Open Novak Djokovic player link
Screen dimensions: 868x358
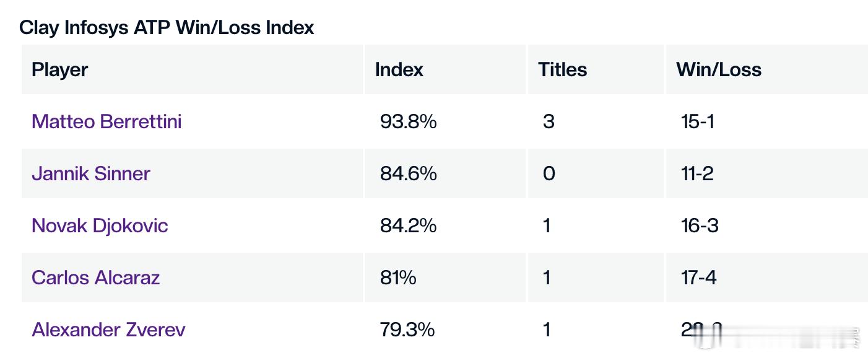click(x=100, y=225)
